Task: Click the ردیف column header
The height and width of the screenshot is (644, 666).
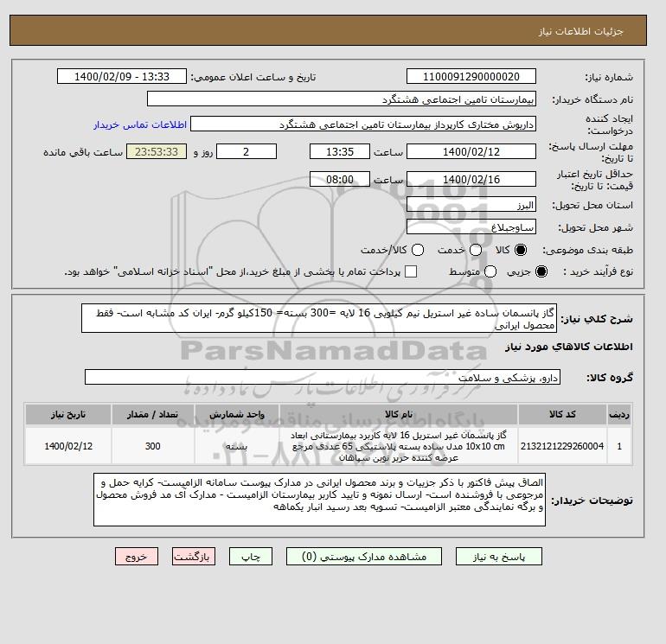Action: pyautogui.click(x=619, y=414)
